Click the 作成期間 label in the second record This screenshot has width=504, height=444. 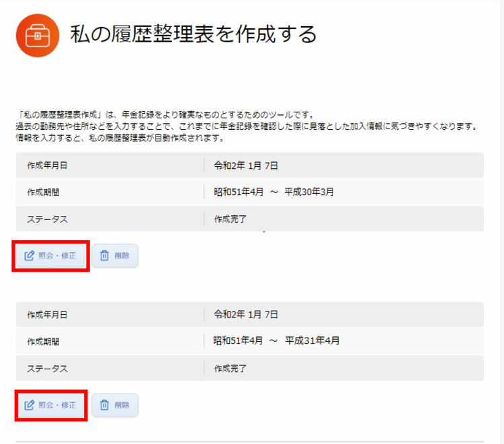point(43,342)
